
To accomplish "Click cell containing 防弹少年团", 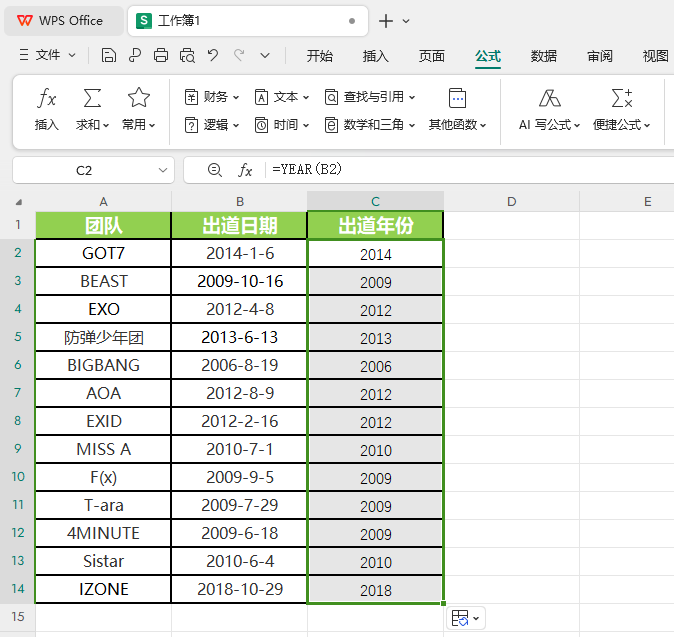I will (103, 337).
